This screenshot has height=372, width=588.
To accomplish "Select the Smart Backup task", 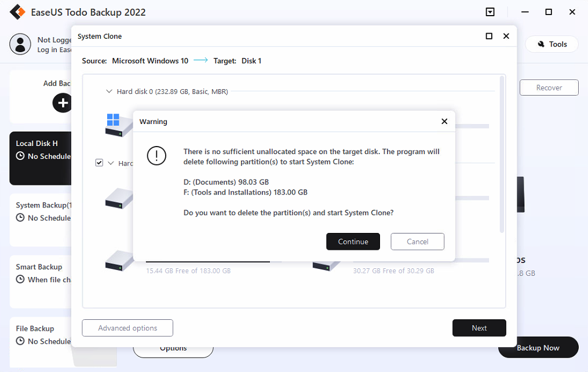I will tap(41, 282).
